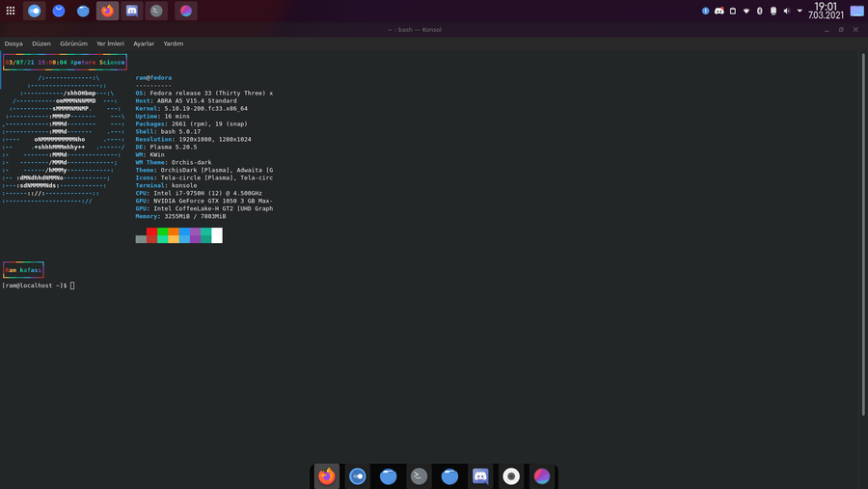Expand the hidden system tray icons arrow
Screen dimensions: 868x489
click(x=800, y=11)
